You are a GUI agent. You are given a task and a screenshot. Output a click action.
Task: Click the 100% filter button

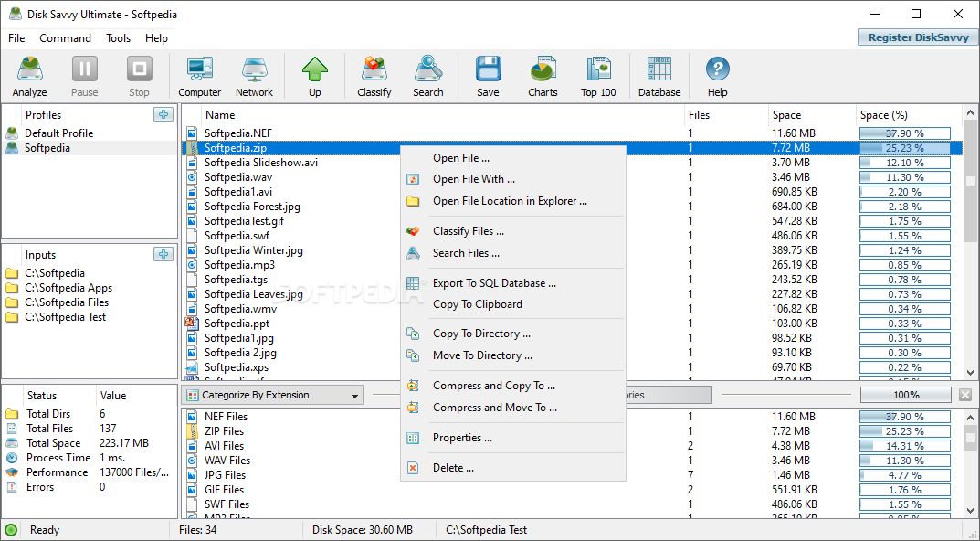click(906, 395)
